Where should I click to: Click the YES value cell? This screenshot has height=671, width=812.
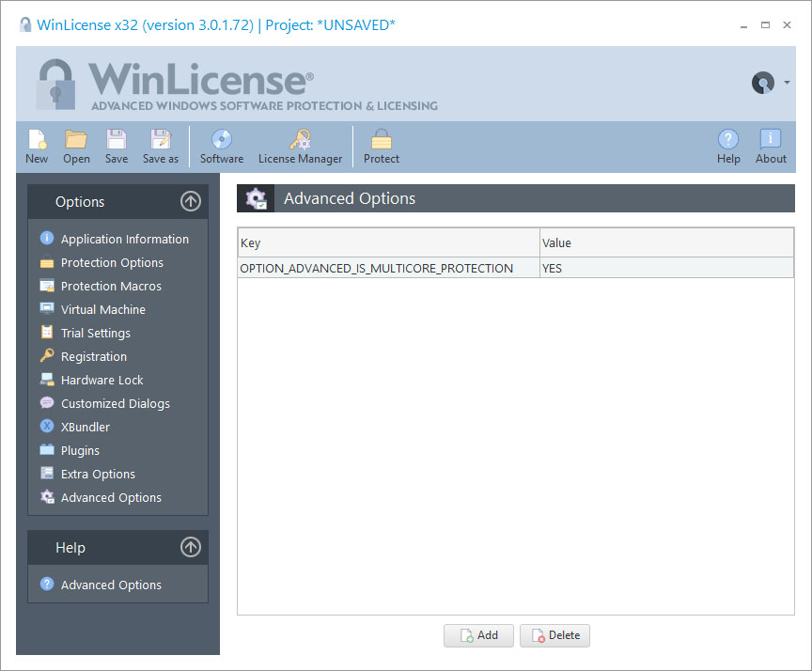[666, 268]
